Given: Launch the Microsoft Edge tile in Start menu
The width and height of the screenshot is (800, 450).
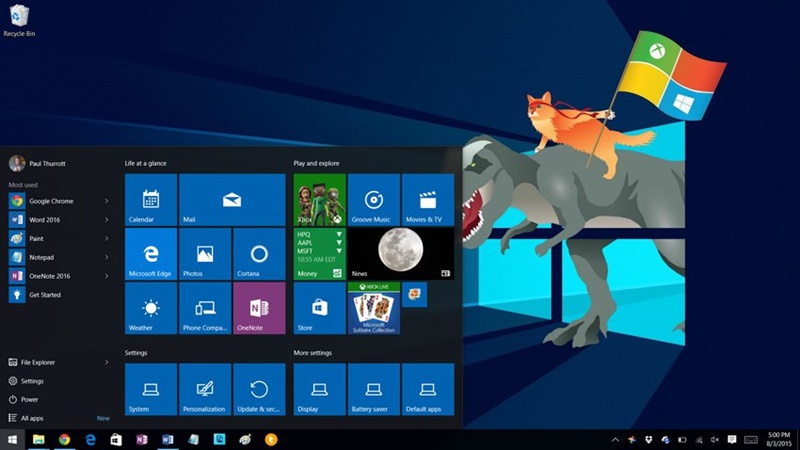Looking at the screenshot, I should click(150, 253).
